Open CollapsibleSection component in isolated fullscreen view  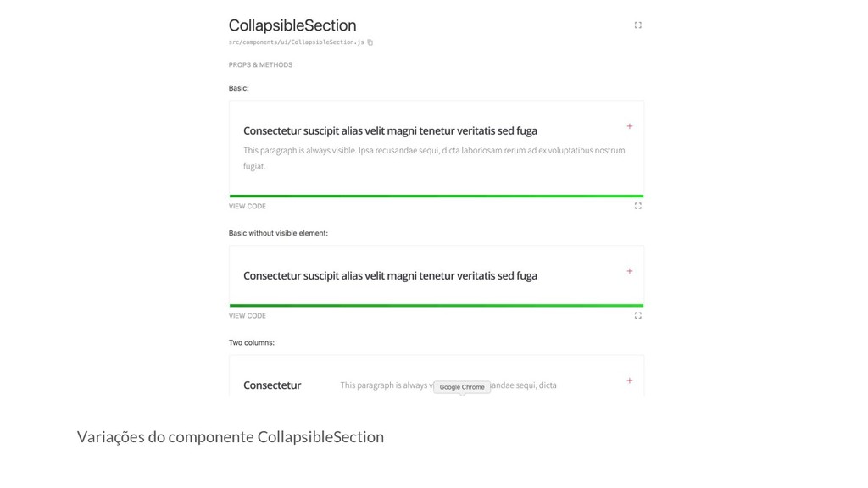click(x=637, y=25)
